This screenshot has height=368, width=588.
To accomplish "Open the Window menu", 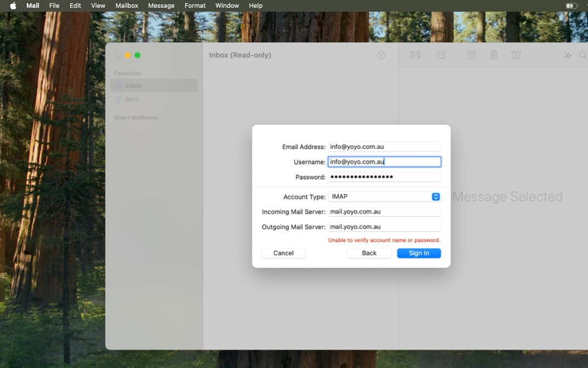I will [x=227, y=5].
